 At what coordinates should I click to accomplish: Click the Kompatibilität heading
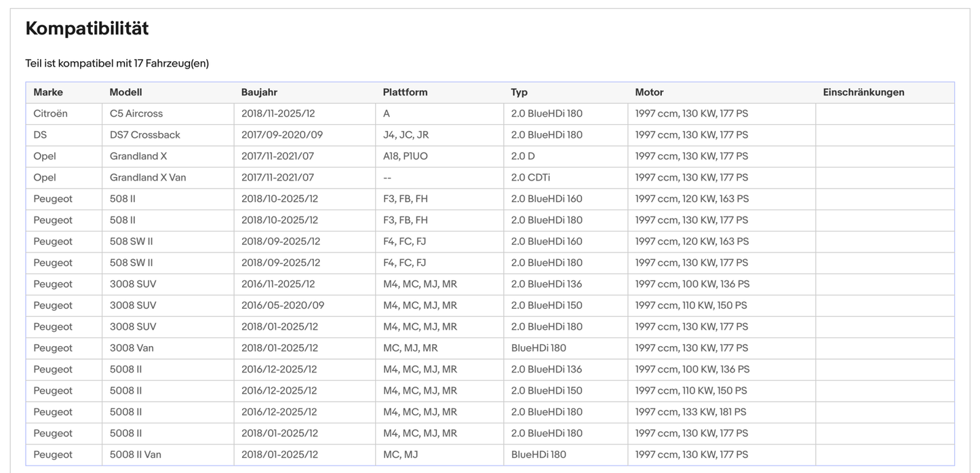[87, 29]
